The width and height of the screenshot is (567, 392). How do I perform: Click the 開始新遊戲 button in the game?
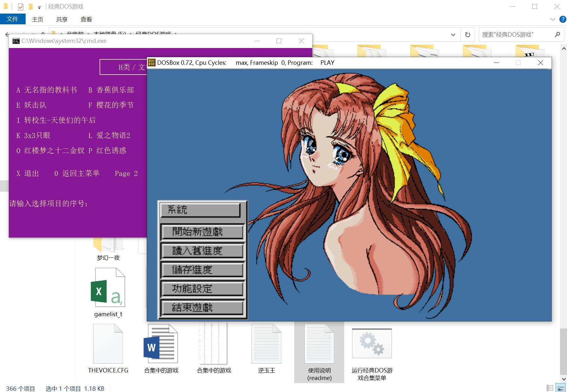[x=202, y=232]
